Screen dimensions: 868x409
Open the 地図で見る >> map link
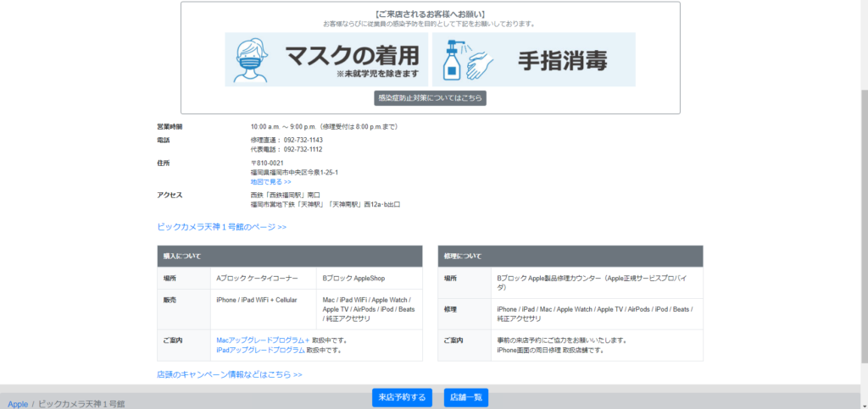click(270, 181)
